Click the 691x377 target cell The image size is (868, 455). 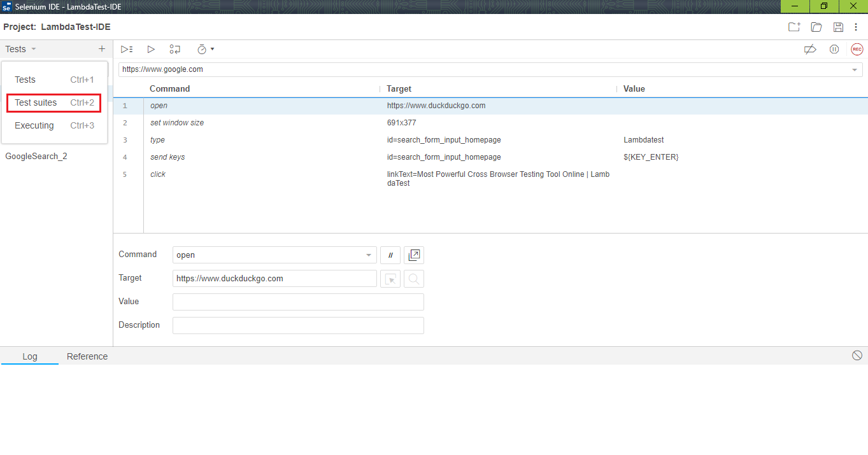coord(401,123)
